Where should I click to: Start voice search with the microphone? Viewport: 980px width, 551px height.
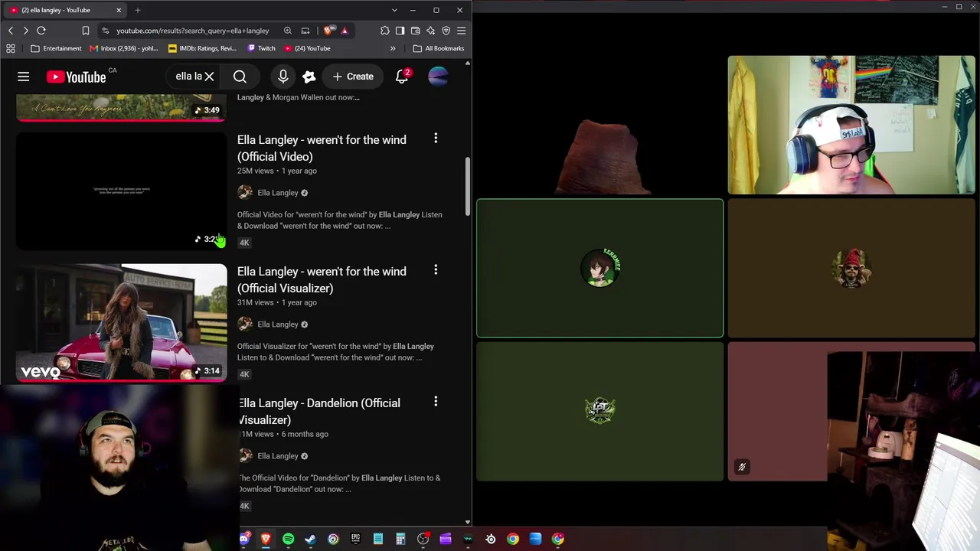coord(283,77)
